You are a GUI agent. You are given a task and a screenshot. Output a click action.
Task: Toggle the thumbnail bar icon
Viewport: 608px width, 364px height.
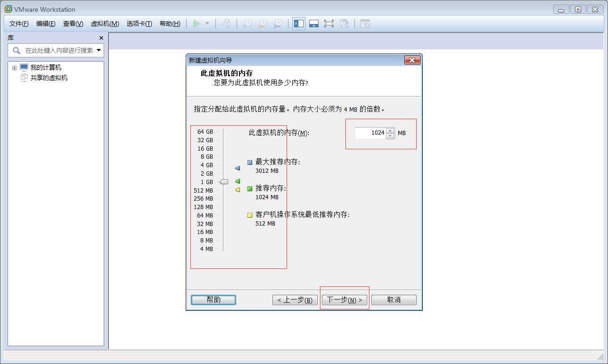pyautogui.click(x=314, y=24)
